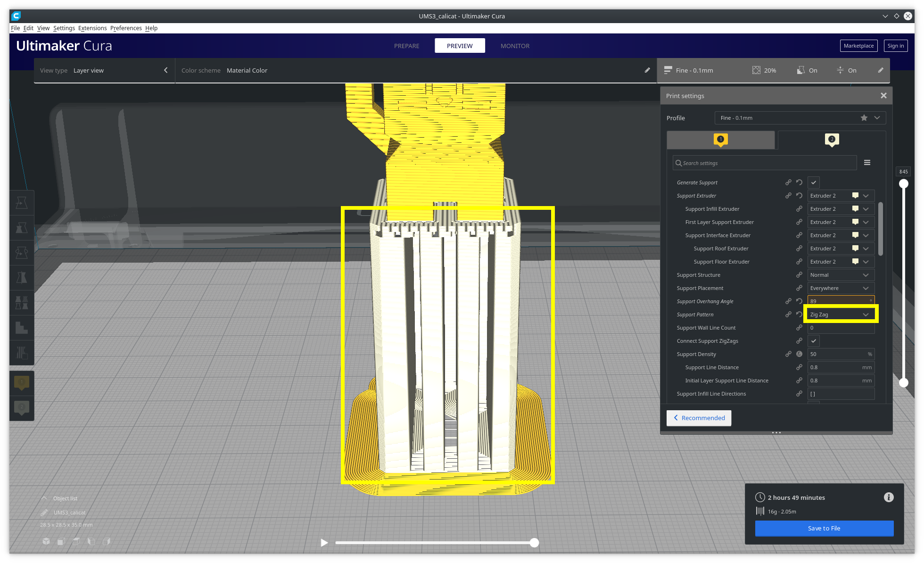Image resolution: width=924 pixels, height=563 pixels.
Task: Select the Support Blocker tool
Action: coord(22,328)
